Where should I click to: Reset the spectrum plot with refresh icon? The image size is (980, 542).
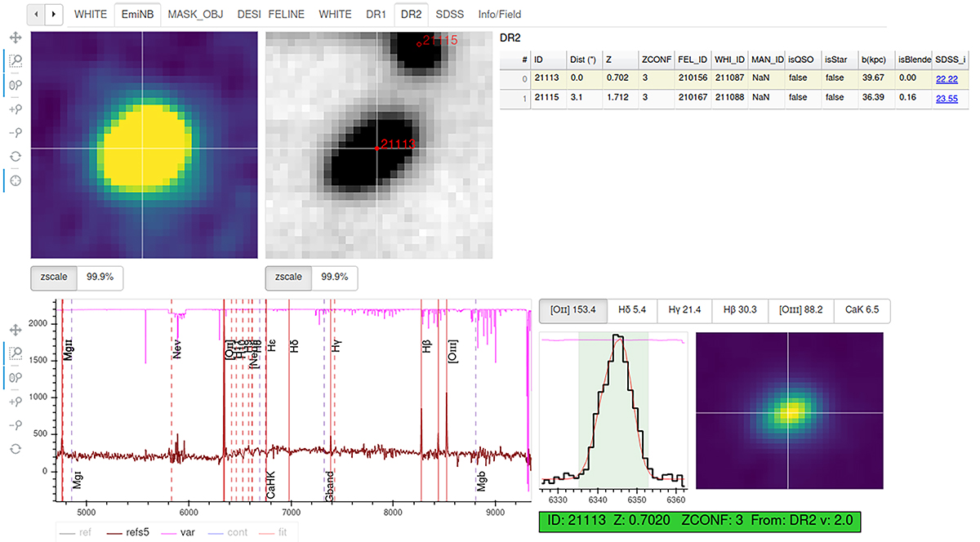(15, 448)
